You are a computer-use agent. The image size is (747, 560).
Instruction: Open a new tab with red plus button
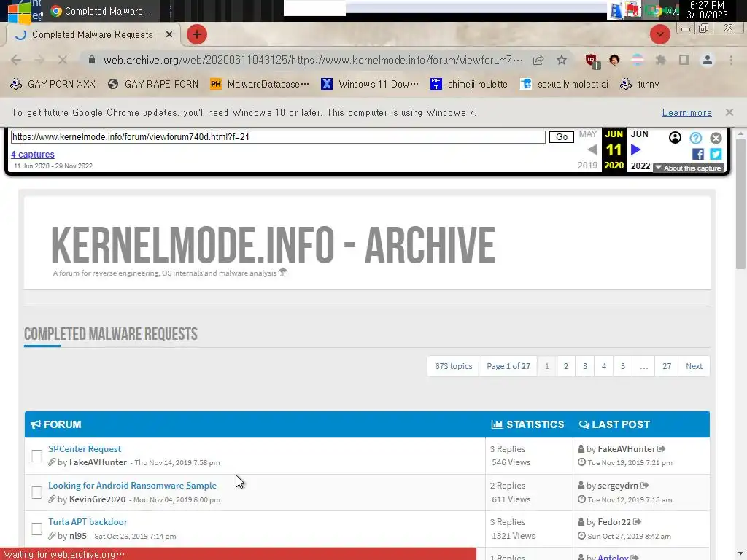coord(197,34)
